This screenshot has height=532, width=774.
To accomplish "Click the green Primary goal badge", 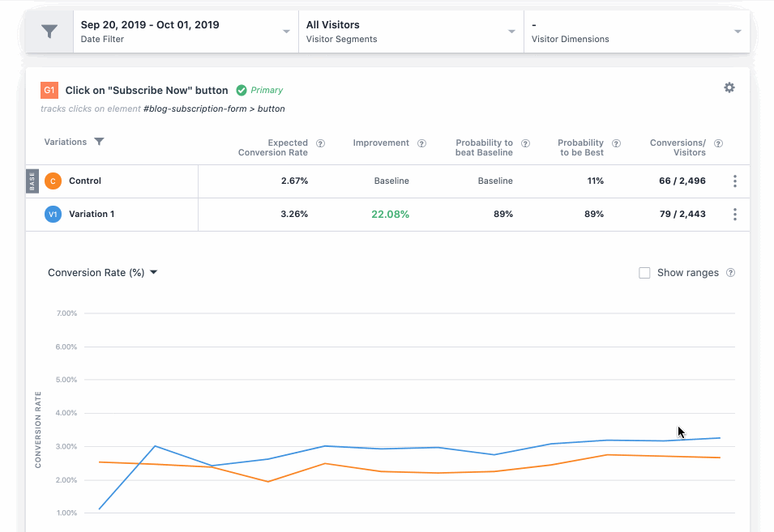I will tap(259, 90).
